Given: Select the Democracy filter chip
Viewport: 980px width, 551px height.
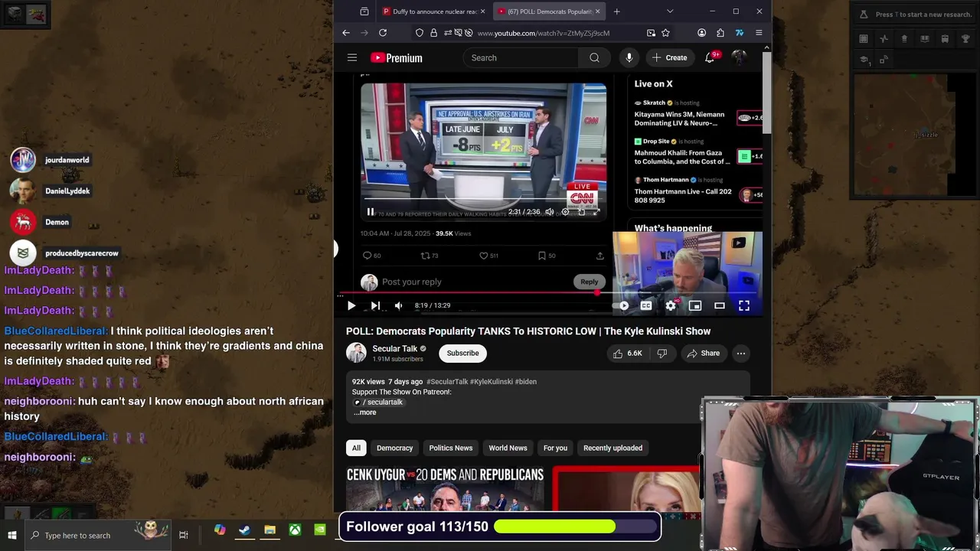Looking at the screenshot, I should [394, 448].
